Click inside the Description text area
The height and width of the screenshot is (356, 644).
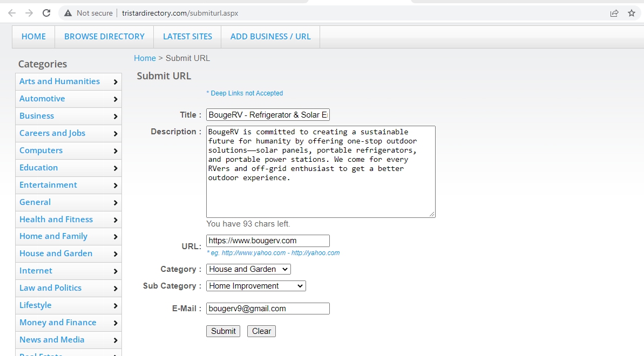(321, 172)
